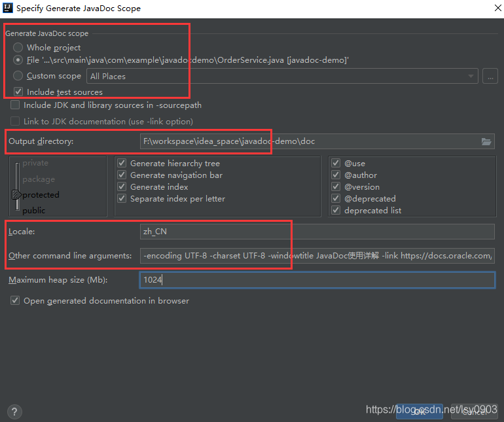Screen dimensions: 504x422
Task: Toggle the Generate index checkbox
Action: 122,186
